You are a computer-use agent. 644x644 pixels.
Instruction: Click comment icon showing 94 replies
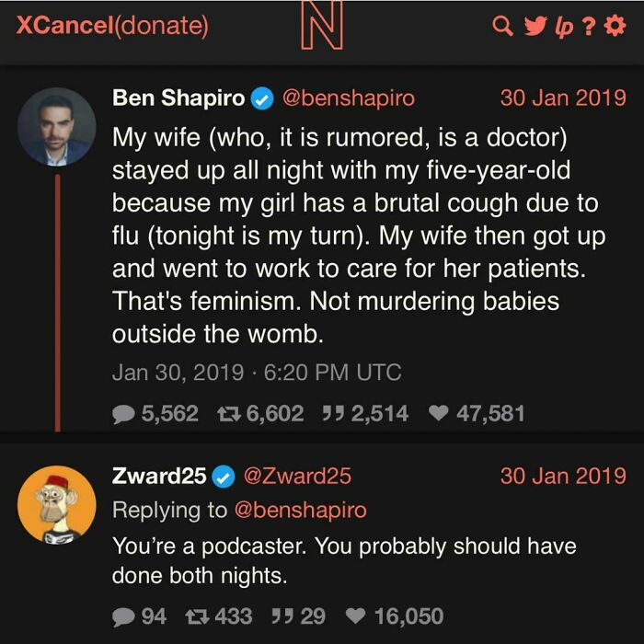pos(122,615)
